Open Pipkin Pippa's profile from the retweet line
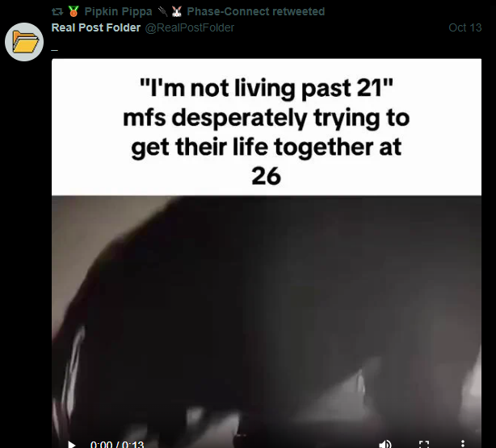This screenshot has width=496, height=448. tap(118, 11)
